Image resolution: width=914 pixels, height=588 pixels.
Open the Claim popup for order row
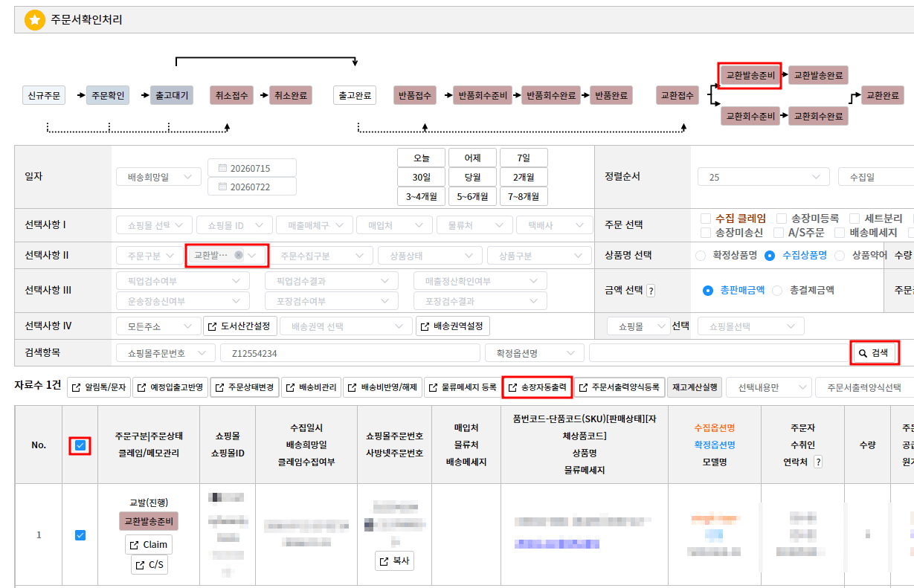pyautogui.click(x=149, y=544)
